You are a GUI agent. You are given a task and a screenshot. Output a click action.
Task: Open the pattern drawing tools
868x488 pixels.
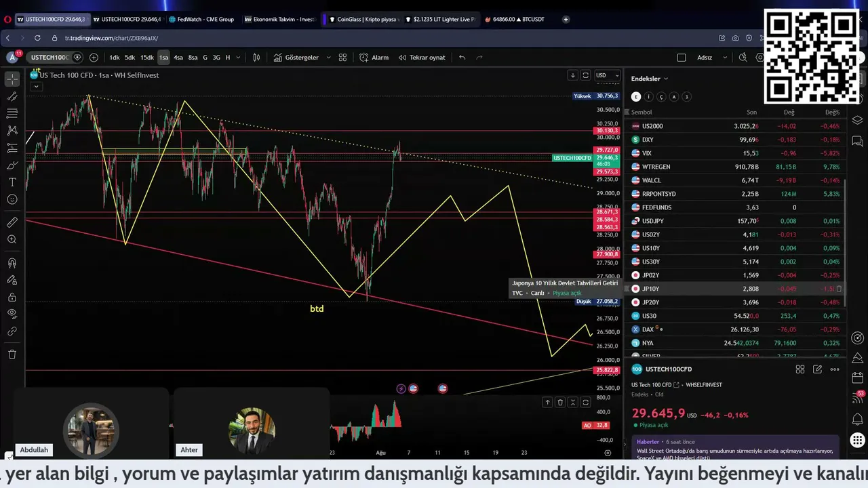tap(12, 130)
